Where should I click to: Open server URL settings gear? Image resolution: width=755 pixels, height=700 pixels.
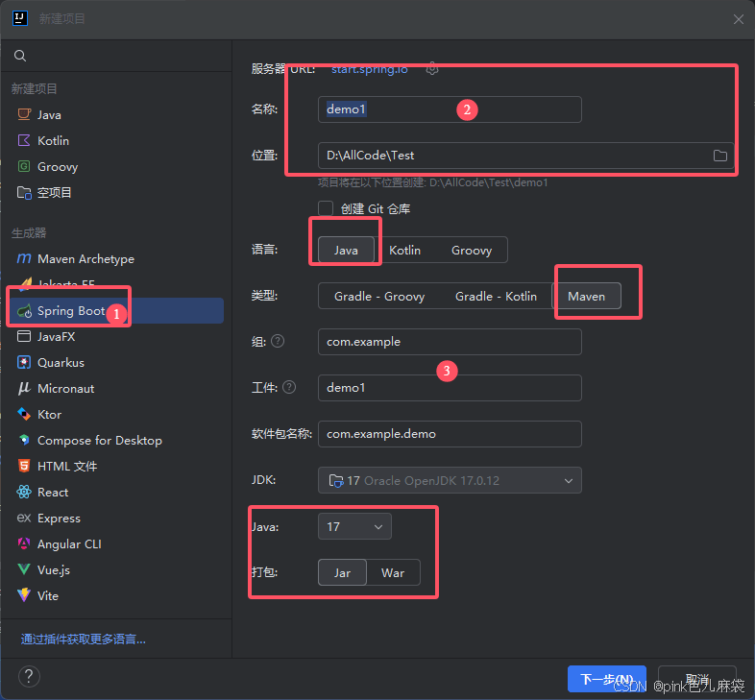(432, 69)
